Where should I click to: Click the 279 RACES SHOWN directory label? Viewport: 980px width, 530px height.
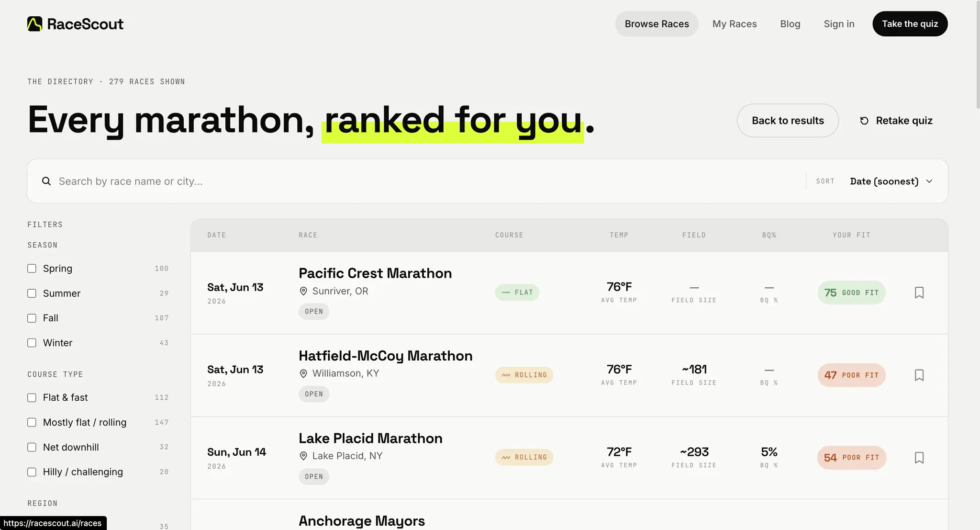(x=147, y=82)
